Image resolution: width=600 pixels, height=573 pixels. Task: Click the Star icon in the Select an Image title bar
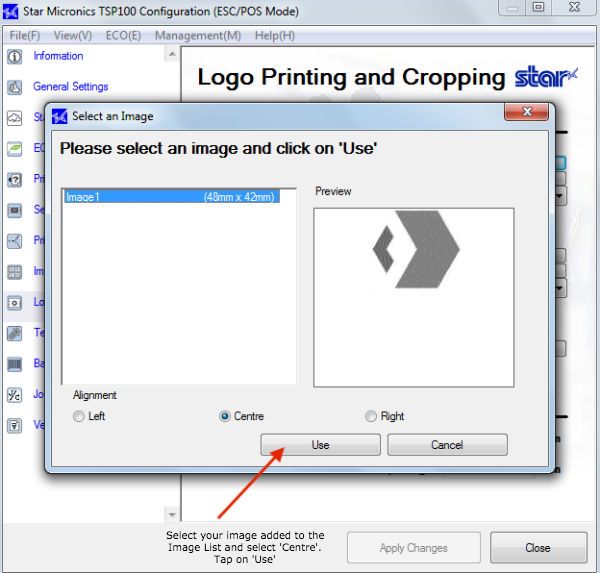59,116
